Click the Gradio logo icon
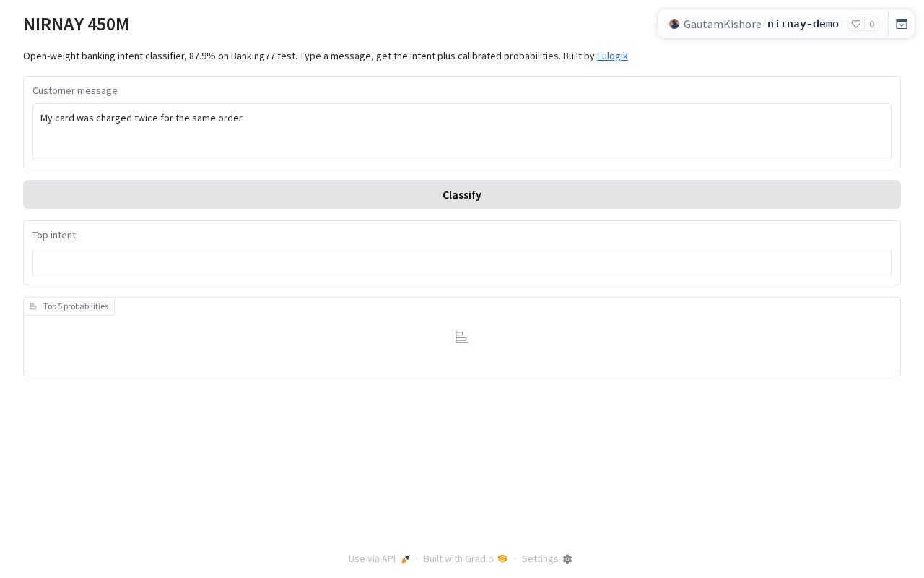Screen dimensions: 924x578 click(502, 558)
